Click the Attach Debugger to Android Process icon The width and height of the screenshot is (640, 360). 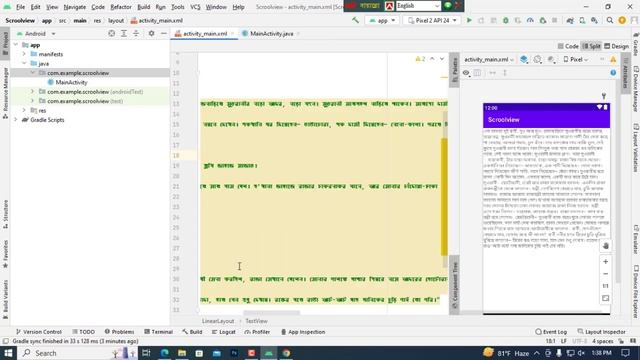(x=542, y=20)
